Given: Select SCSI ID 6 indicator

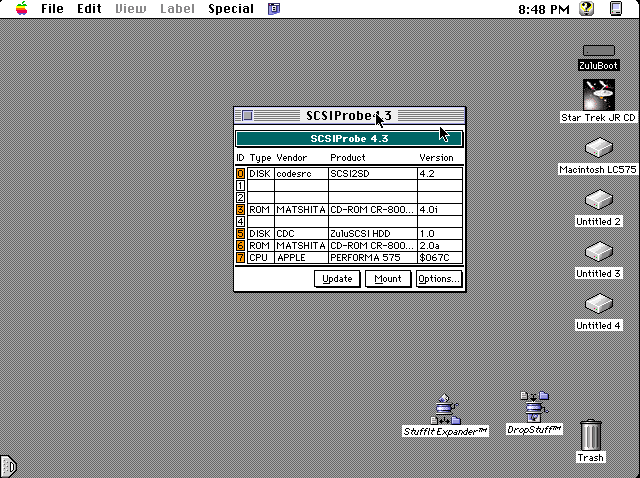Looking at the screenshot, I should (240, 245).
